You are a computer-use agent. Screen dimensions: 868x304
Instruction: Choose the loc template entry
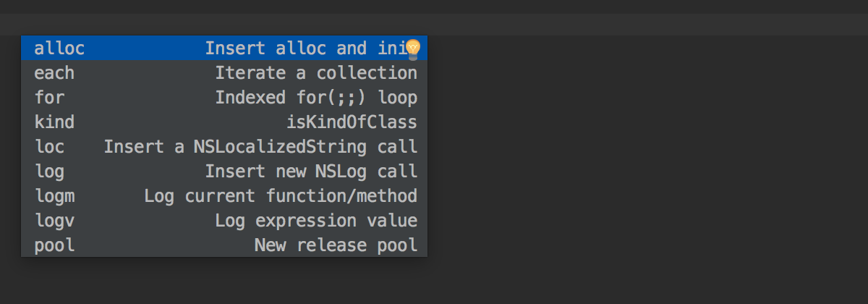224,147
